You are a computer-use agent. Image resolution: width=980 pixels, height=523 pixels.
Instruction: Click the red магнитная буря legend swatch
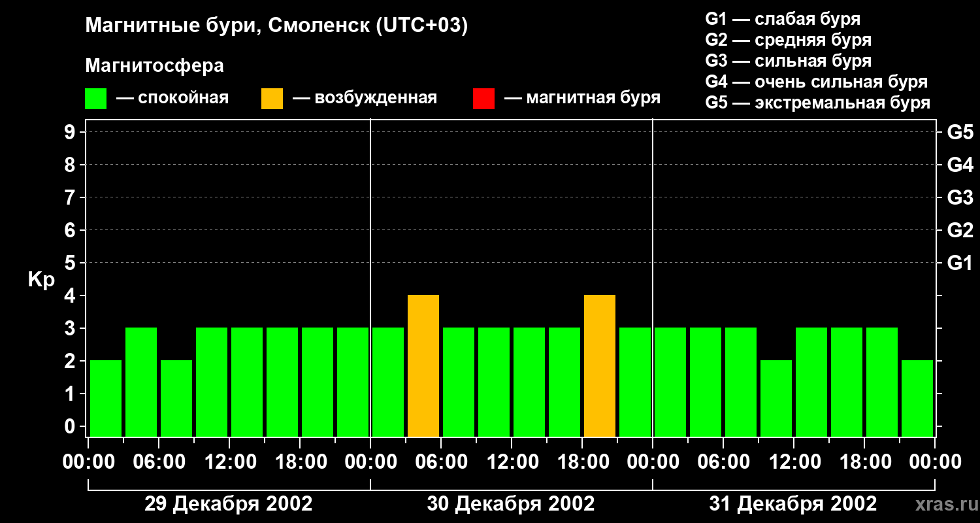[483, 99]
